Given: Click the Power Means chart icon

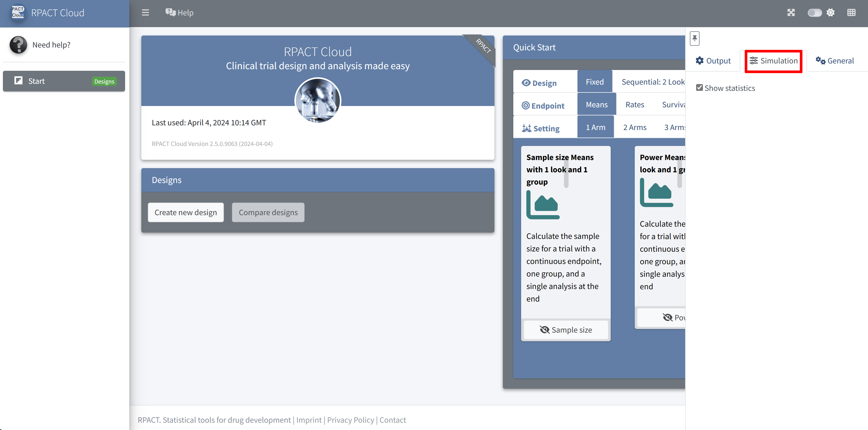Looking at the screenshot, I should 656,193.
